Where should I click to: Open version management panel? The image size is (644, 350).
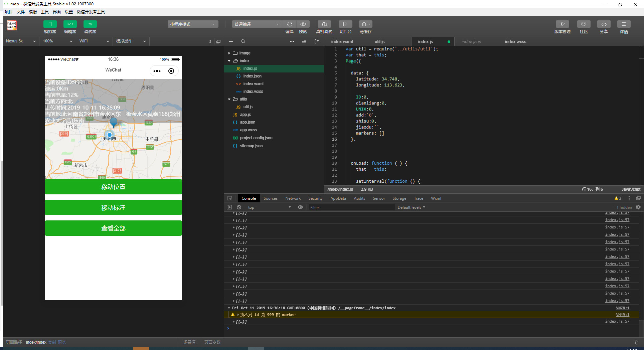tap(562, 24)
